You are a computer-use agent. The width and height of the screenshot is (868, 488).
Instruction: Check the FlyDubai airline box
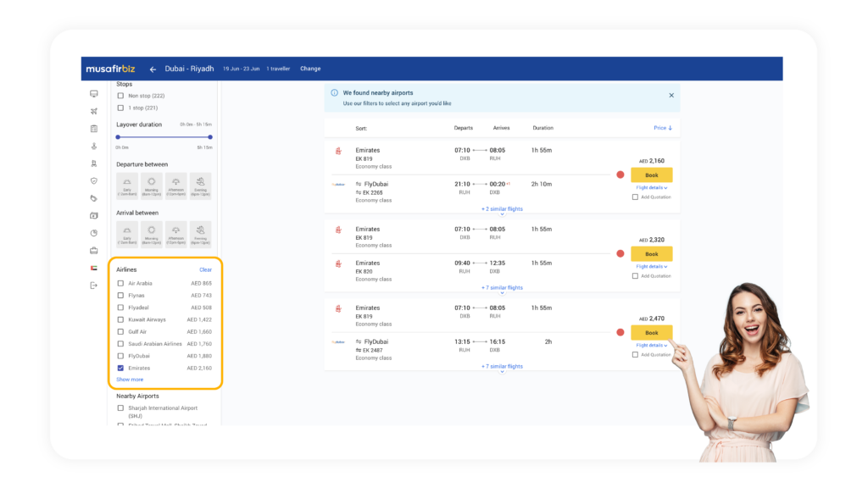[120, 357]
